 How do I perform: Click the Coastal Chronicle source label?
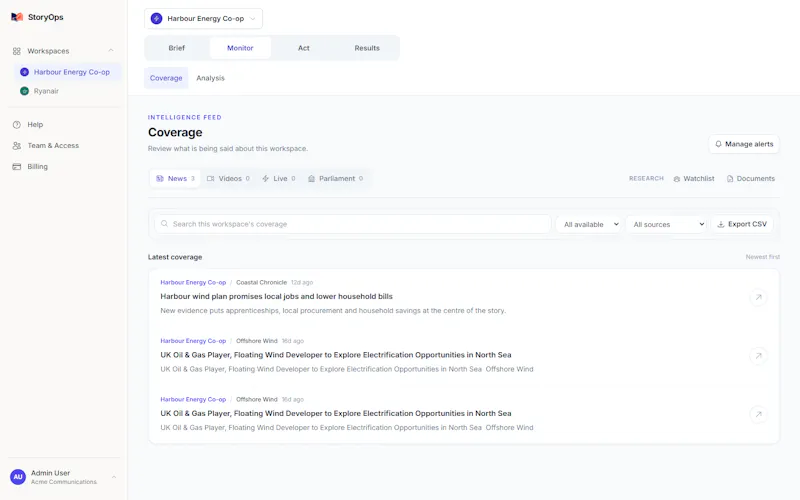click(x=261, y=282)
